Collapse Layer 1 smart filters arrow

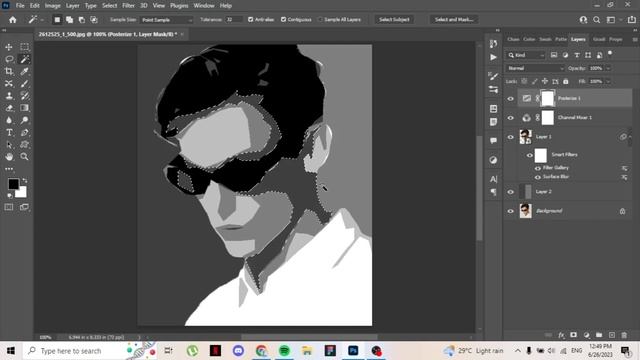click(x=630, y=137)
